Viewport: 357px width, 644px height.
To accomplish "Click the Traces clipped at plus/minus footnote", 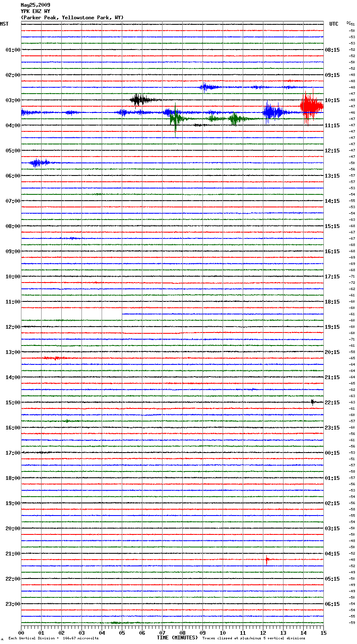I will [x=254, y=638].
